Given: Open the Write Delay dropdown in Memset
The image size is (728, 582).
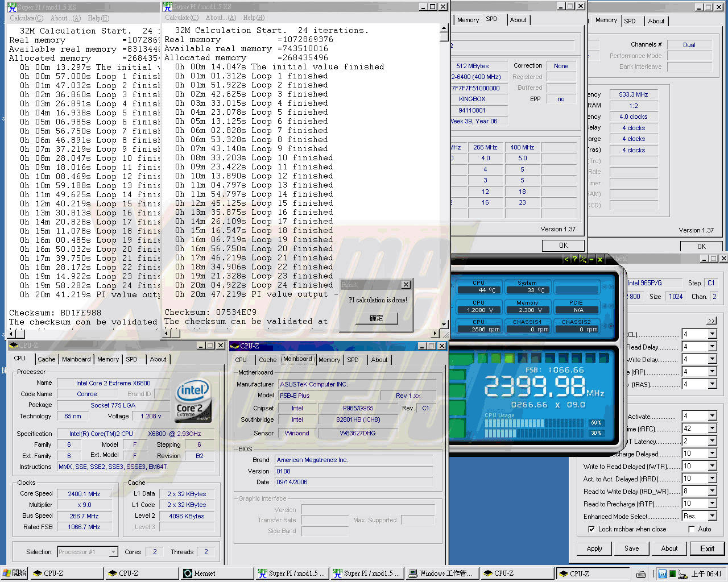Looking at the screenshot, I should tap(712, 359).
